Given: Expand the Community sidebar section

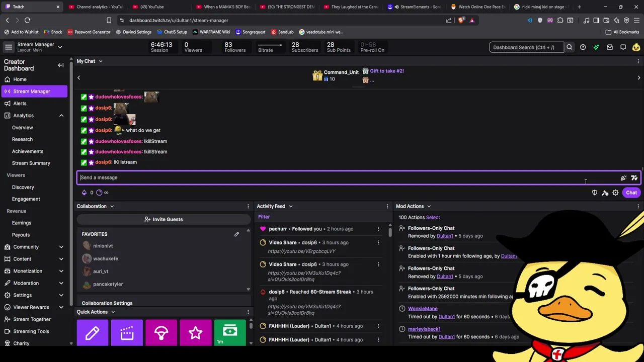Looking at the screenshot, I should [x=61, y=247].
